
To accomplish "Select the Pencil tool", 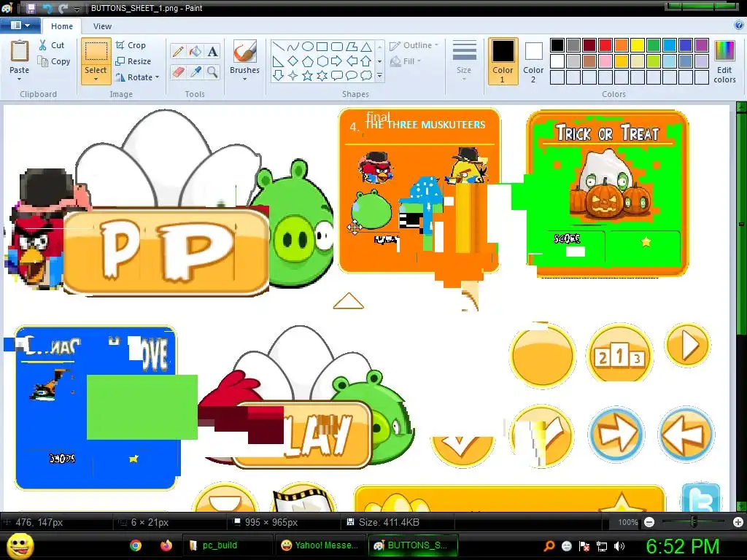I will [178, 52].
